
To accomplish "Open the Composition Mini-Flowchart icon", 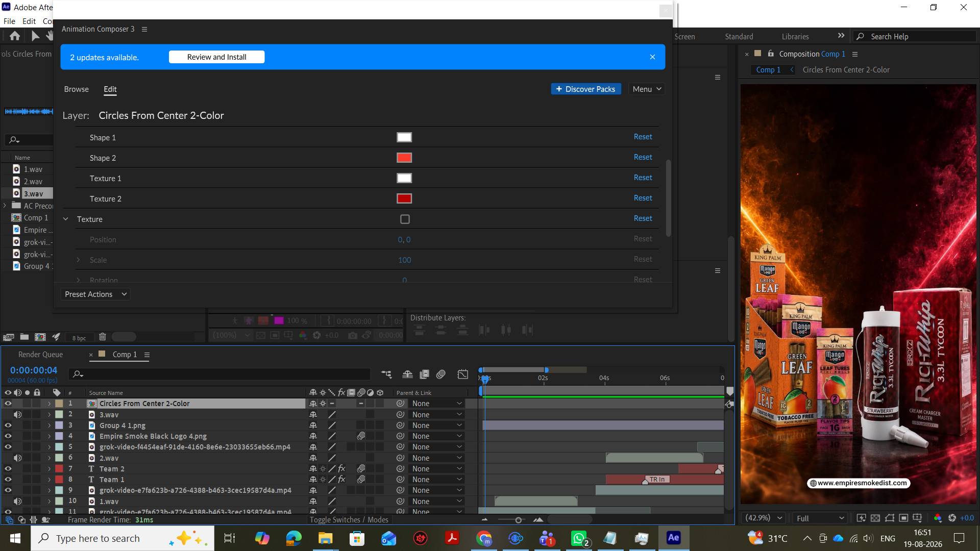I will (x=386, y=374).
